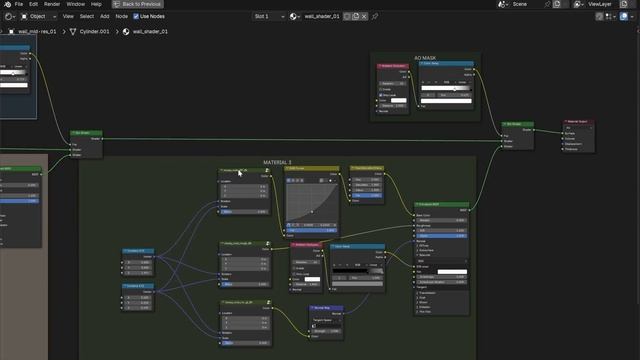
Task: Select the C channel in RGB Curves
Action: coord(289,180)
